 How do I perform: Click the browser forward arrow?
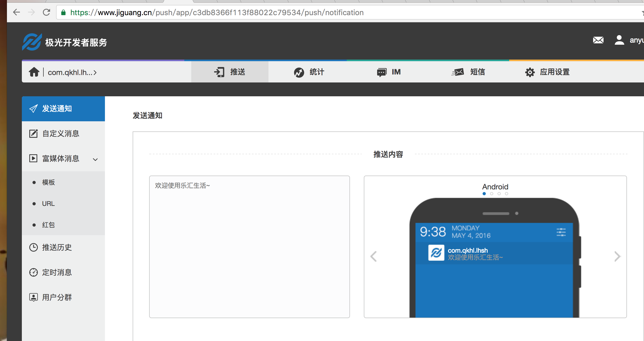coord(31,12)
